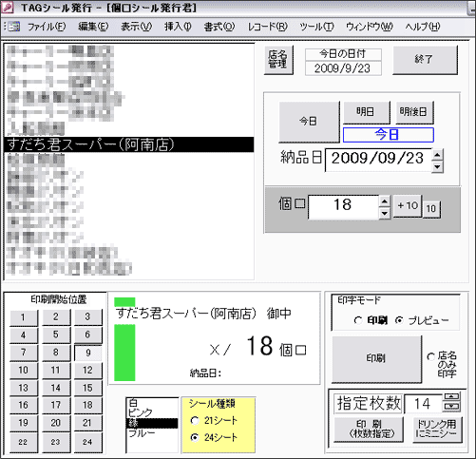
Task: Open the ファイル(F) menu
Action: click(47, 27)
